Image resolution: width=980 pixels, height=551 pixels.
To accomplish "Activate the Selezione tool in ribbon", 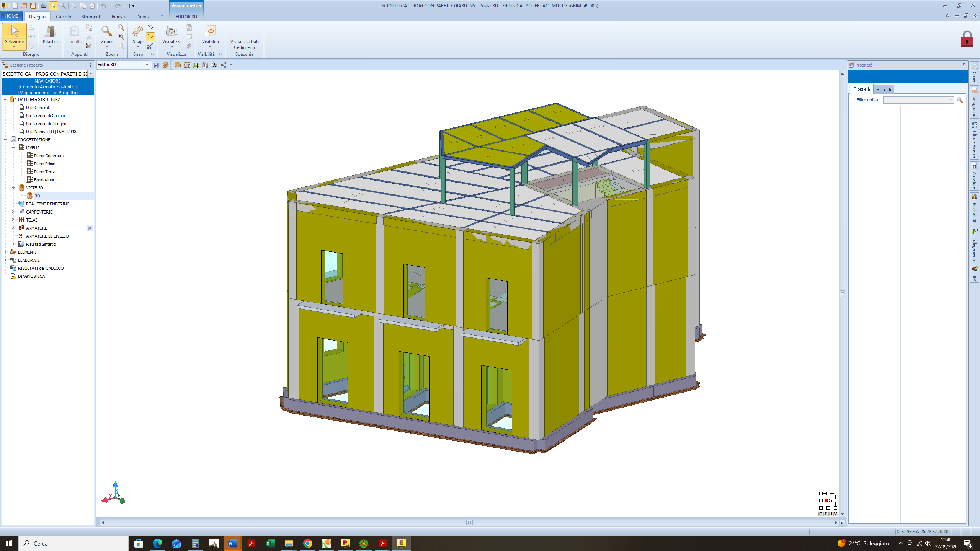I will tap(15, 36).
